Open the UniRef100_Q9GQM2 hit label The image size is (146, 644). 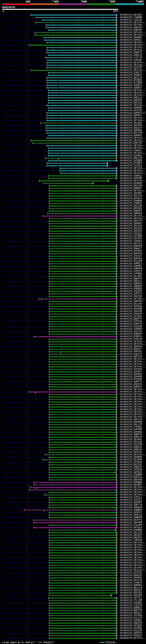click(131, 37)
